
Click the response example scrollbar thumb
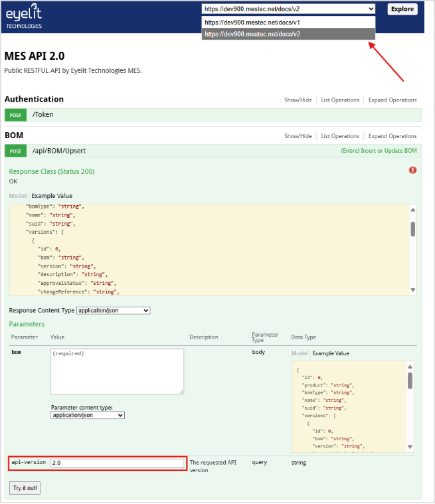click(413, 229)
